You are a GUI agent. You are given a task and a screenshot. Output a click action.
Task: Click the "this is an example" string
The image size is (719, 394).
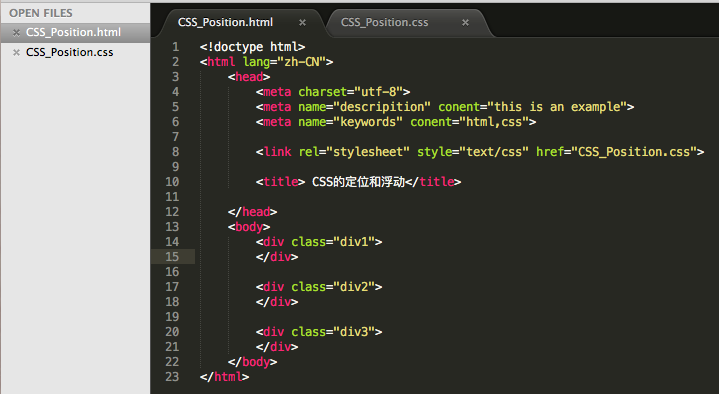(557, 107)
